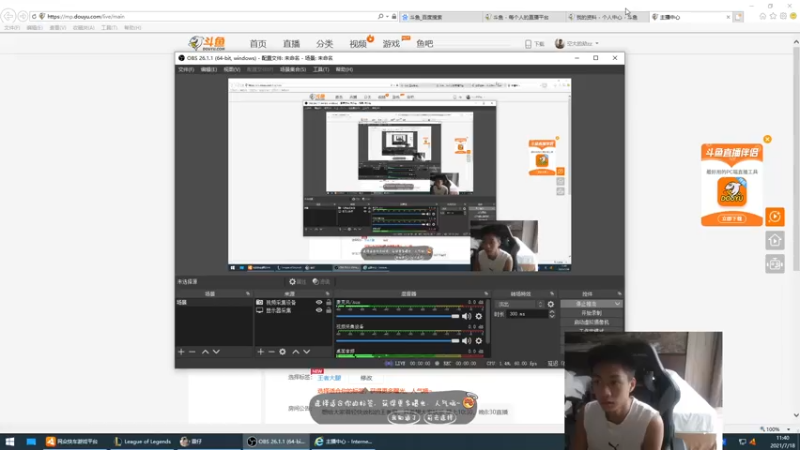Image resolution: width=800 pixels, height=450 pixels.
Task: Undock Scenes panel with its corner icon
Action: (248, 294)
